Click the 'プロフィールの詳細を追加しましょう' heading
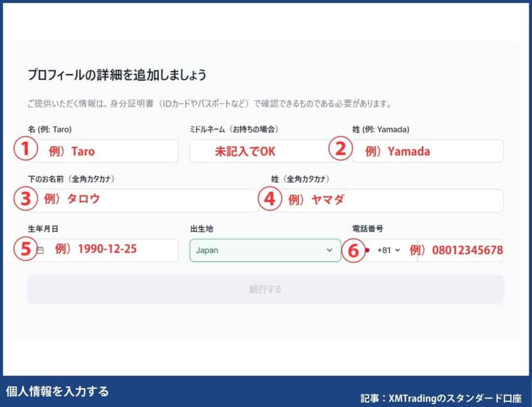 pyautogui.click(x=117, y=75)
